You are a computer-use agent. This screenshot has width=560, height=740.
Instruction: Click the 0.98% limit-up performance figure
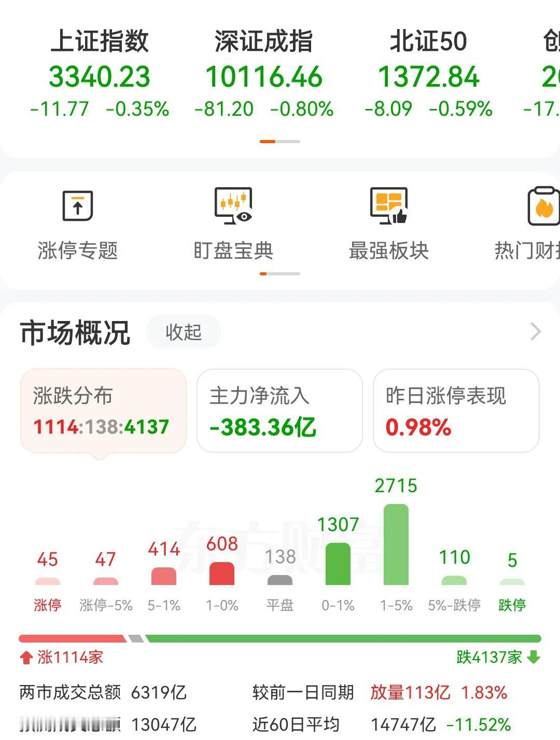coord(418,427)
